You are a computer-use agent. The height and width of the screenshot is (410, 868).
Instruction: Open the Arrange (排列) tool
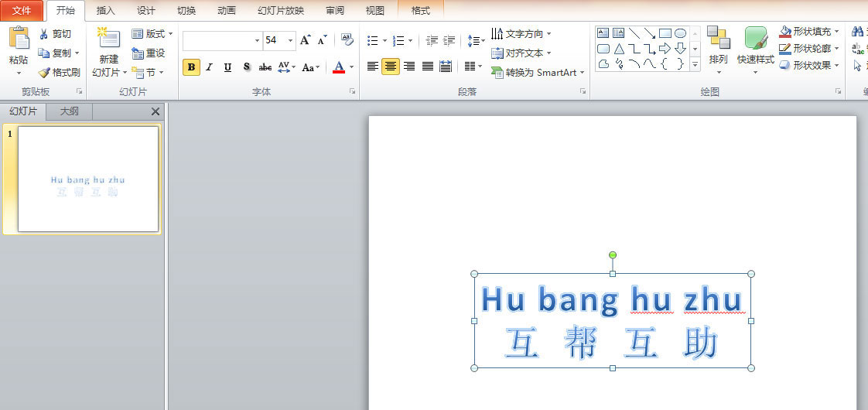click(718, 48)
